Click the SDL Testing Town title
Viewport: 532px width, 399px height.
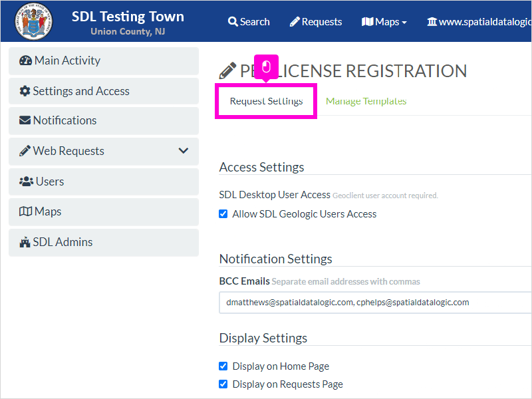point(128,16)
